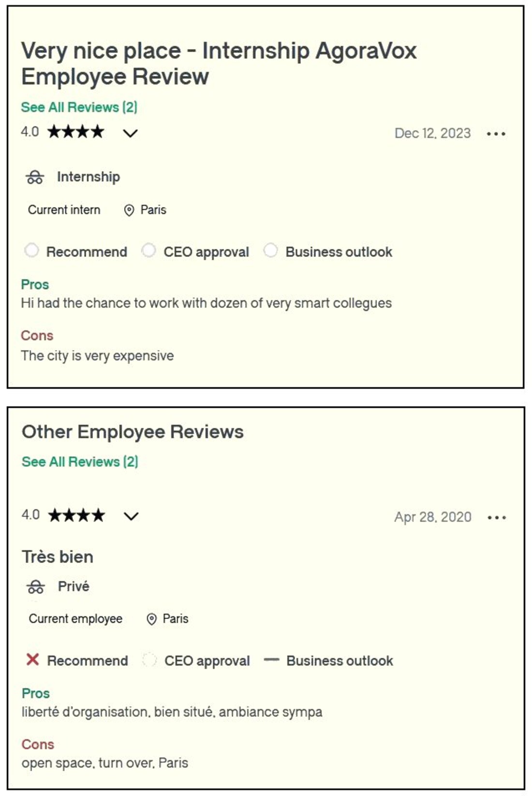Click the four stars on Dec 2023 review

point(76,132)
